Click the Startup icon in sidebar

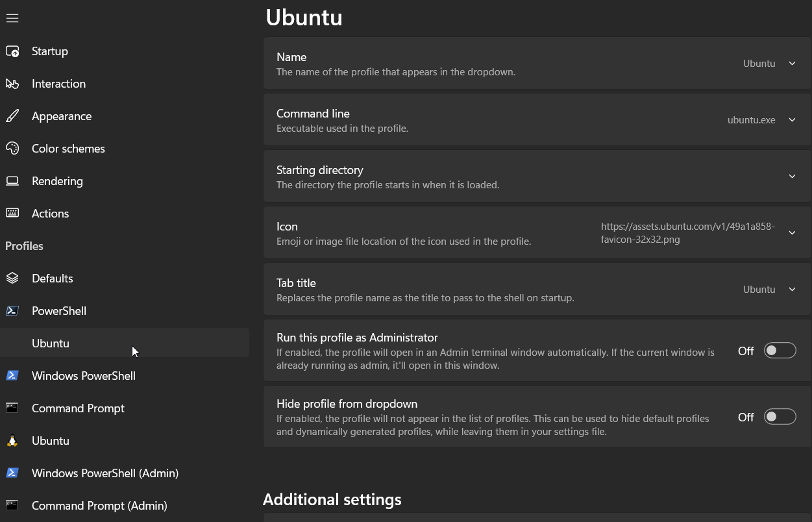pyautogui.click(x=12, y=51)
